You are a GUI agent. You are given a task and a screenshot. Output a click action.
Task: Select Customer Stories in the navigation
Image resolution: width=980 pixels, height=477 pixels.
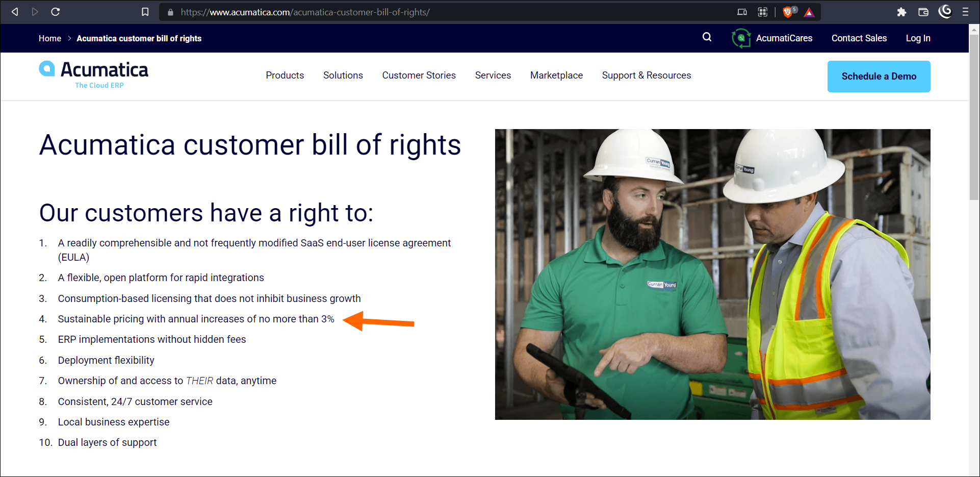419,76
